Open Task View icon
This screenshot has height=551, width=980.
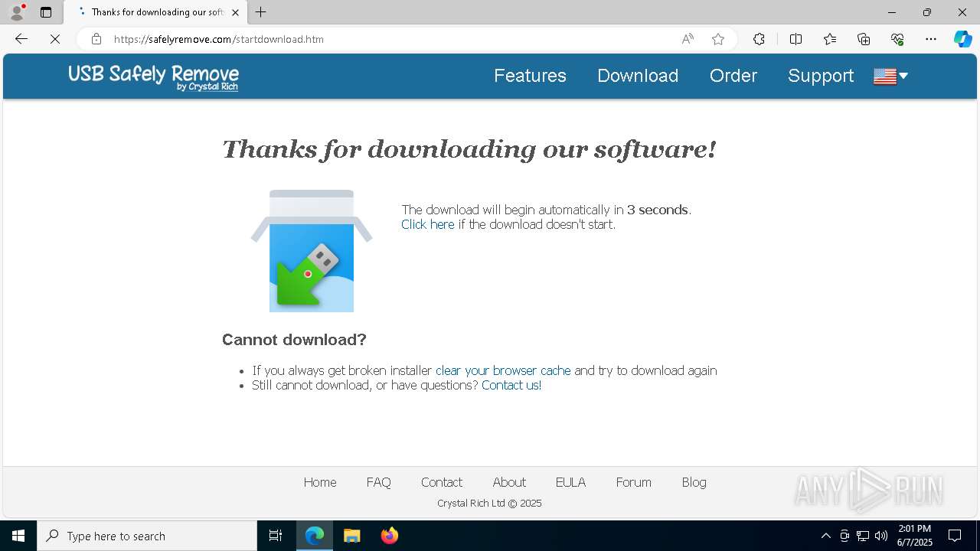coord(276,536)
